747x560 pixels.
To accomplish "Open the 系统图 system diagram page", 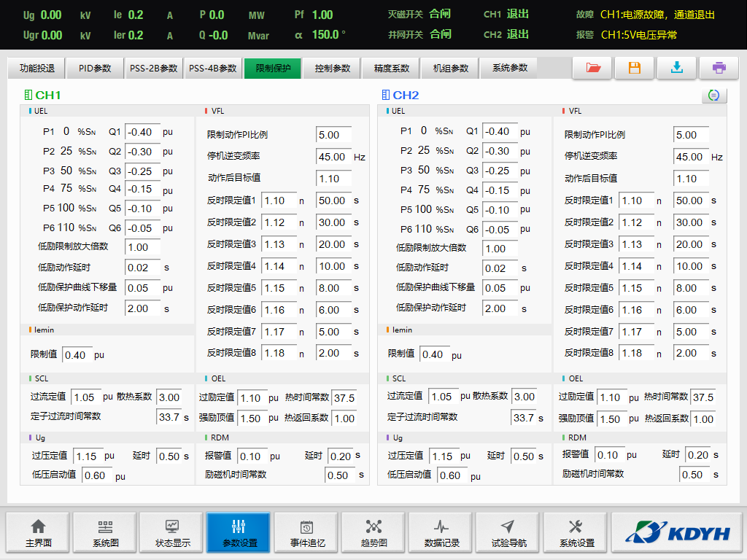I will (105, 533).
